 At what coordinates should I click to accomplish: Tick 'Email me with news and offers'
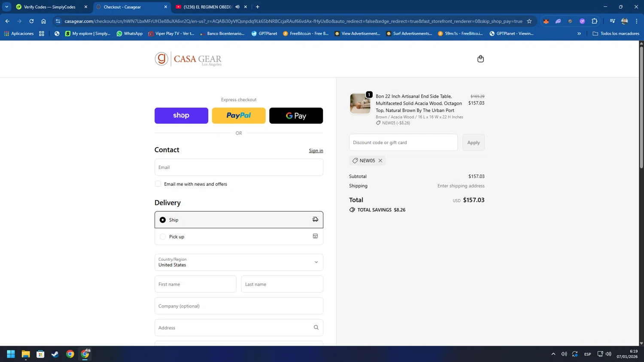(x=158, y=184)
